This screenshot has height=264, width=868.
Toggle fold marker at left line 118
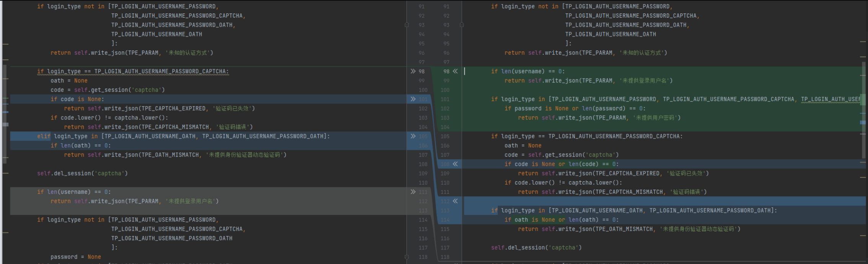coord(406,257)
